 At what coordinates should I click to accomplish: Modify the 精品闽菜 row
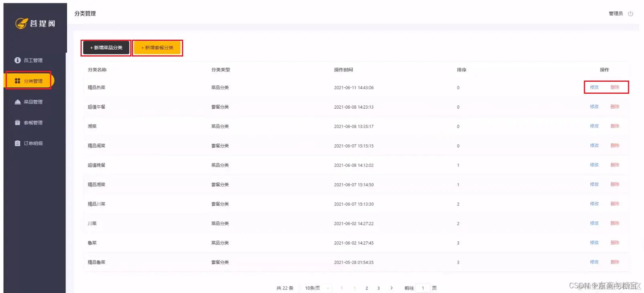pyautogui.click(x=594, y=145)
